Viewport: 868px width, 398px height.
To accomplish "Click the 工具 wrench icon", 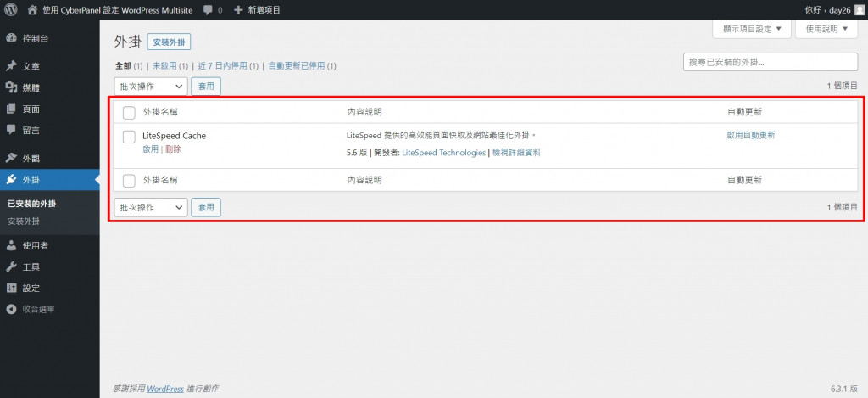I will (11, 267).
